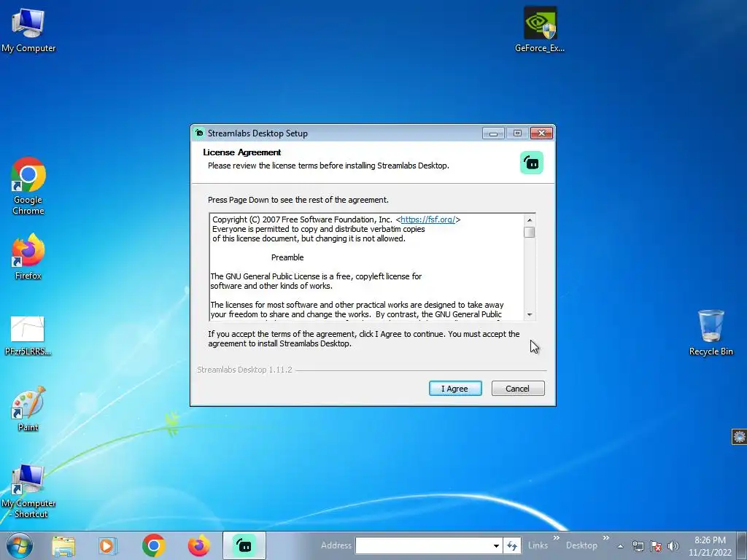This screenshot has width=747, height=560.
Task: Select the Google Chrome desktop shortcut
Action: [28, 186]
